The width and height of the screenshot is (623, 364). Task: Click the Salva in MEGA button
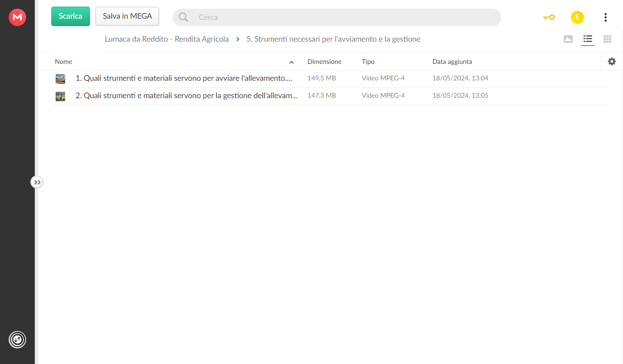[x=127, y=16]
